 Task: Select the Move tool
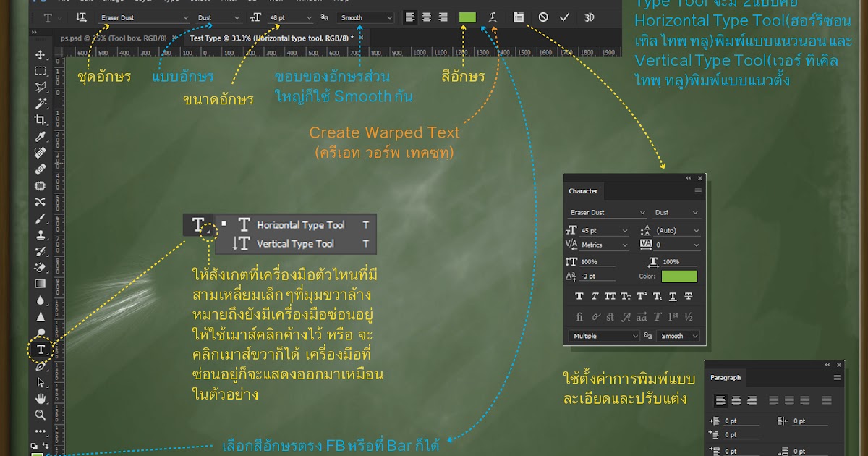[x=41, y=54]
